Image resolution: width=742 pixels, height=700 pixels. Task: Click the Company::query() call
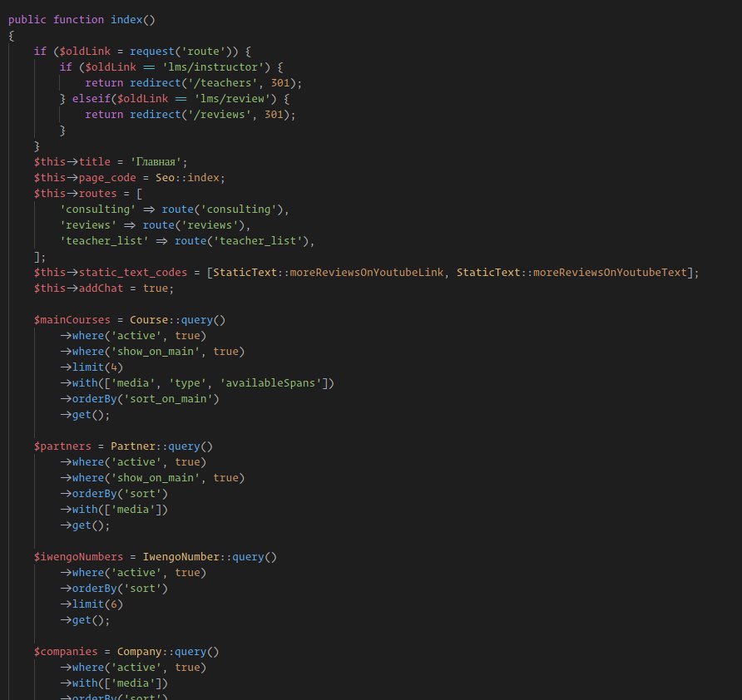(x=168, y=651)
